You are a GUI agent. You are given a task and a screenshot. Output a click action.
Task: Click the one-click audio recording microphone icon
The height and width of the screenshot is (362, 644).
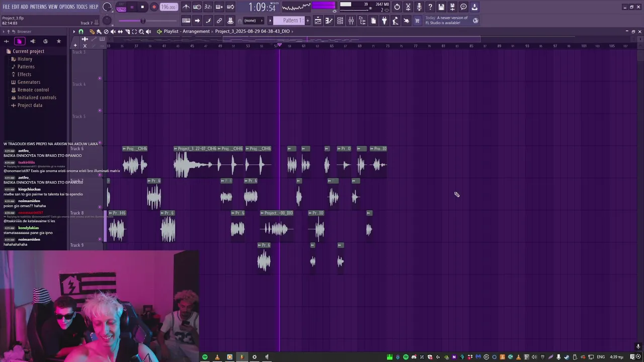click(x=419, y=7)
